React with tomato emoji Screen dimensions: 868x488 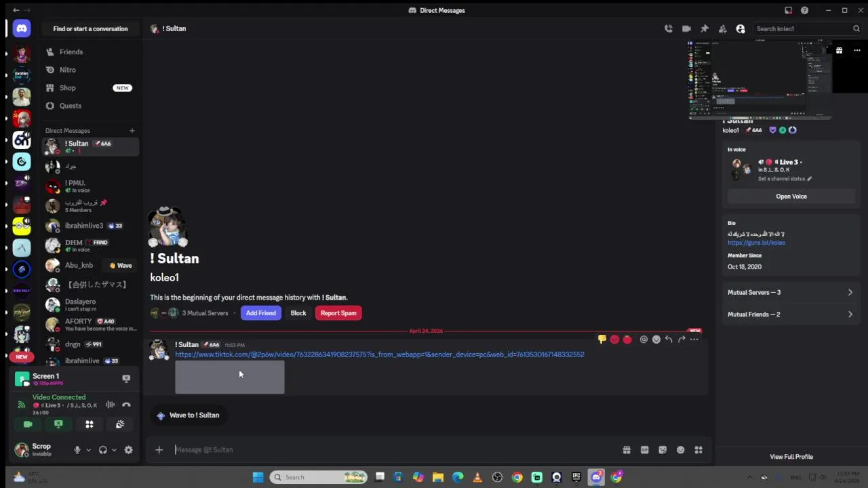[627, 340]
